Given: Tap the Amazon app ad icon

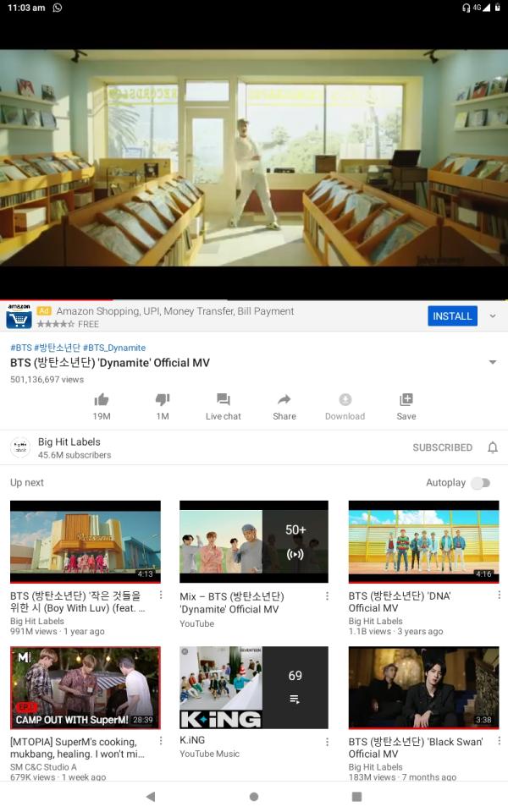Looking at the screenshot, I should (19, 316).
